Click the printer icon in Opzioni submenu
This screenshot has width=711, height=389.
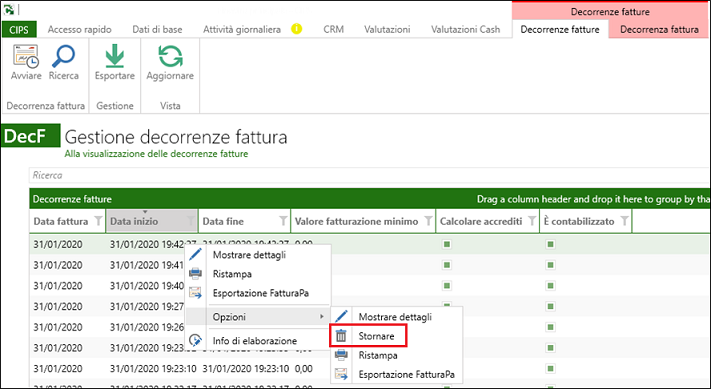tap(341, 355)
